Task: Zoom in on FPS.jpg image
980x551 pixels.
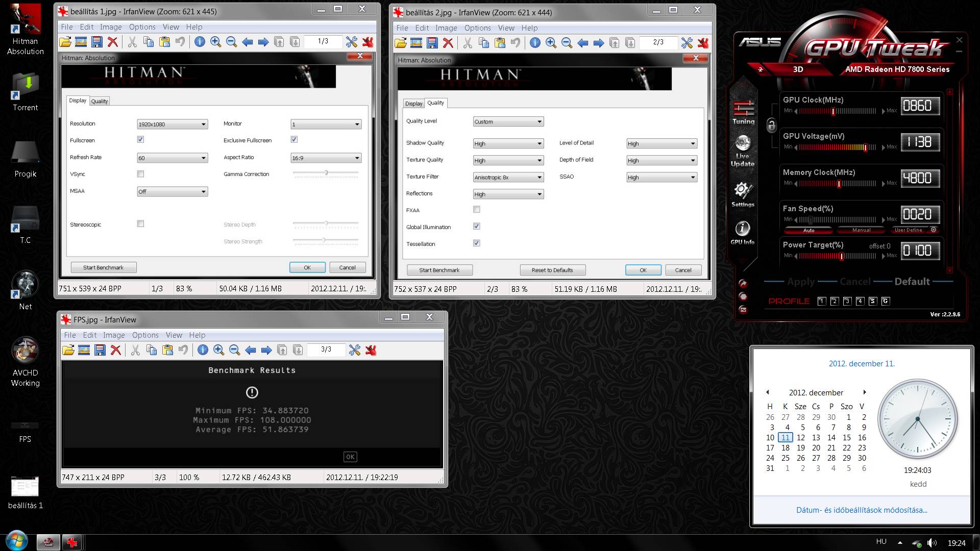Action: coord(218,350)
